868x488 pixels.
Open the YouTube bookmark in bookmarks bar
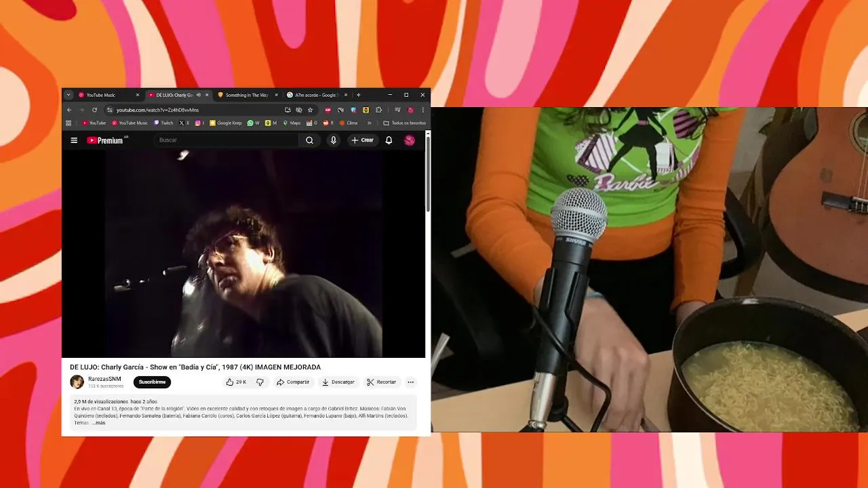point(94,123)
